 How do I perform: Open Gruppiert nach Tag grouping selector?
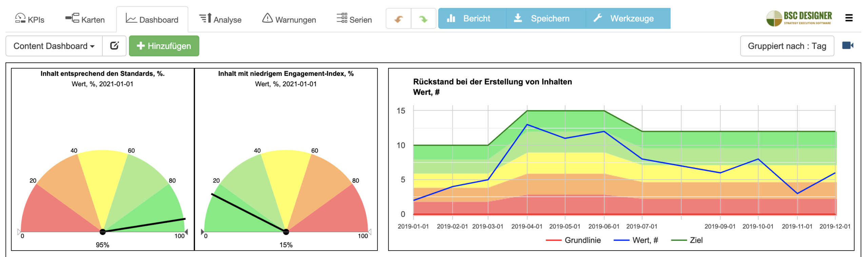pyautogui.click(x=787, y=46)
